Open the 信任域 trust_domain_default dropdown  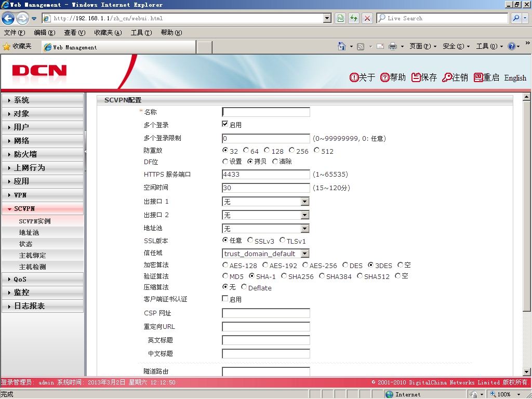pos(304,254)
